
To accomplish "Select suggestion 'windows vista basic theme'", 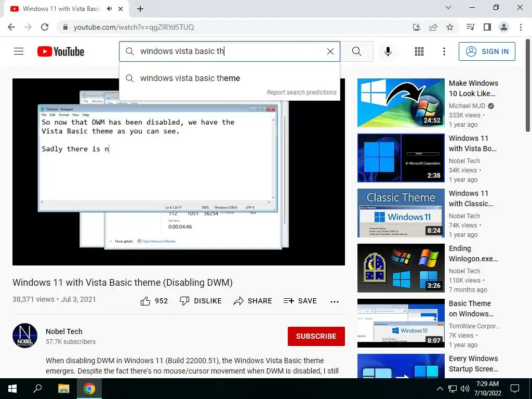I will pos(229,78).
